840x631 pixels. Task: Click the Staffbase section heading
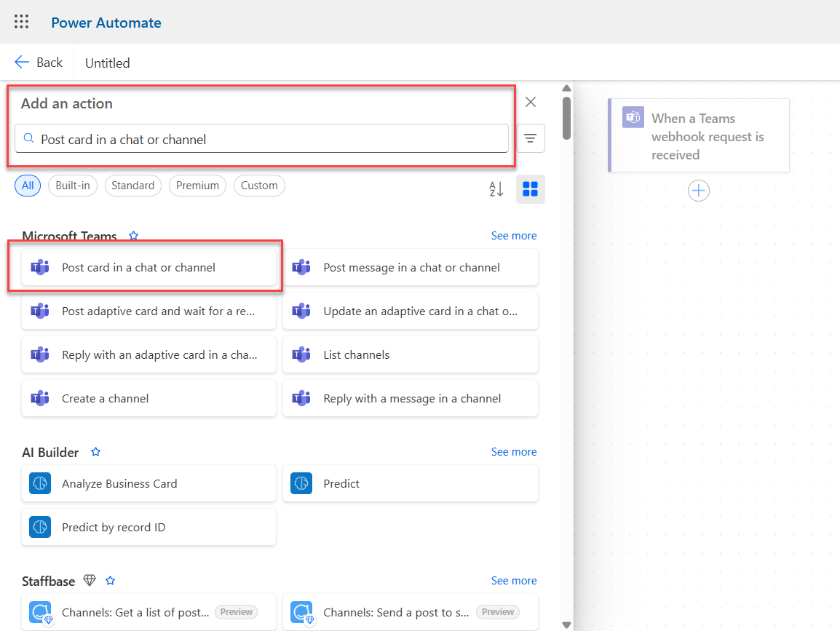tap(48, 582)
